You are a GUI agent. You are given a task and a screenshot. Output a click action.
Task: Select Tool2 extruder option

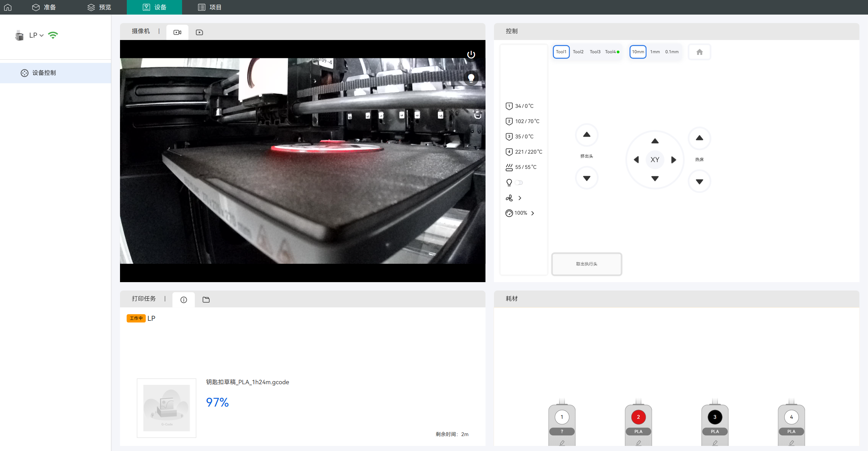coord(578,52)
